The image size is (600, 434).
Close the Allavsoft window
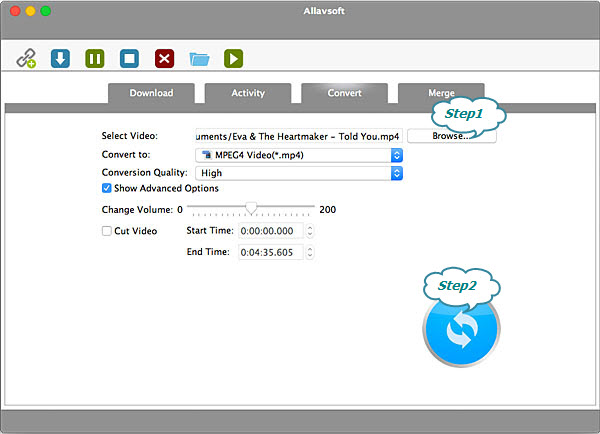coord(15,11)
